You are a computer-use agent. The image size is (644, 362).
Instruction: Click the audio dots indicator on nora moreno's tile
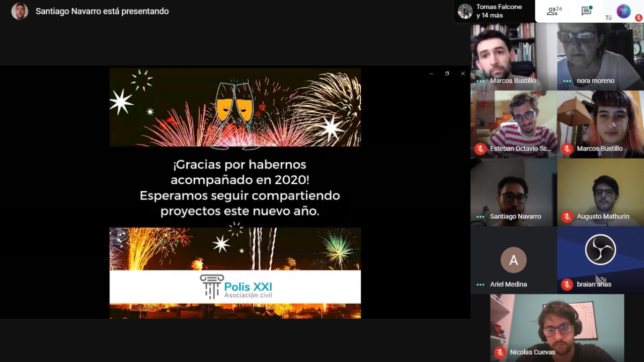coord(567,81)
